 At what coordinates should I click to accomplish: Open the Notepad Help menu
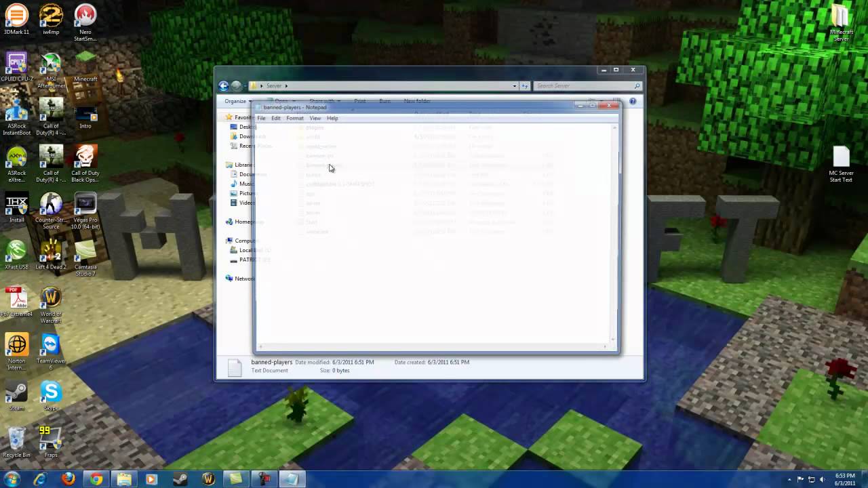point(332,118)
